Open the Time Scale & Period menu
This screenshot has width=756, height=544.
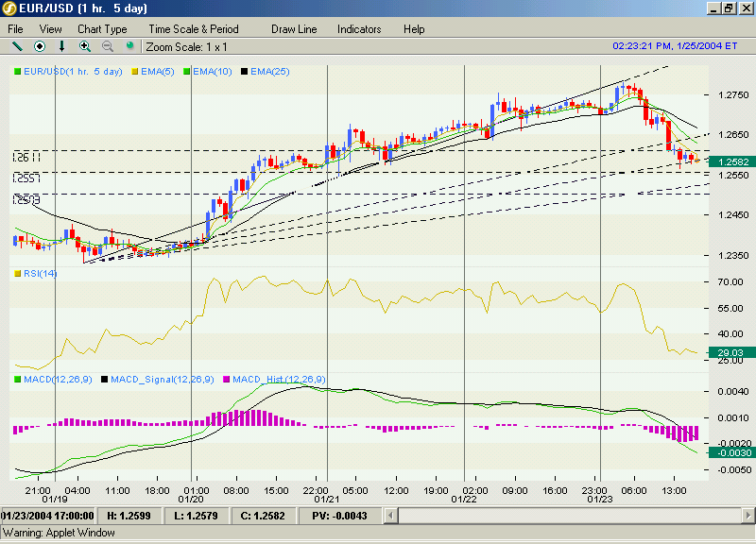coord(194,29)
